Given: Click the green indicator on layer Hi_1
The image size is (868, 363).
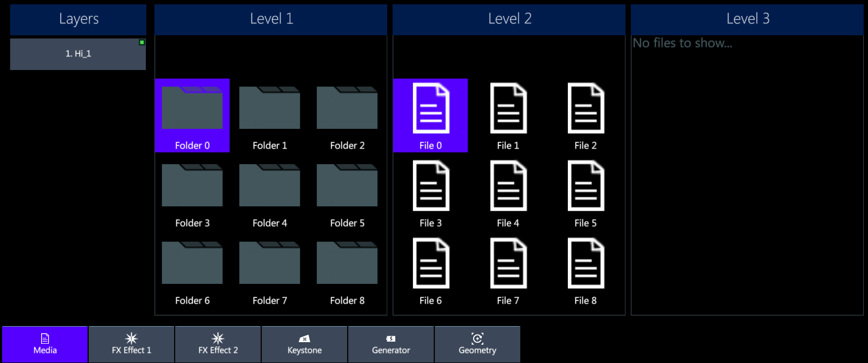Looking at the screenshot, I should tap(142, 42).
